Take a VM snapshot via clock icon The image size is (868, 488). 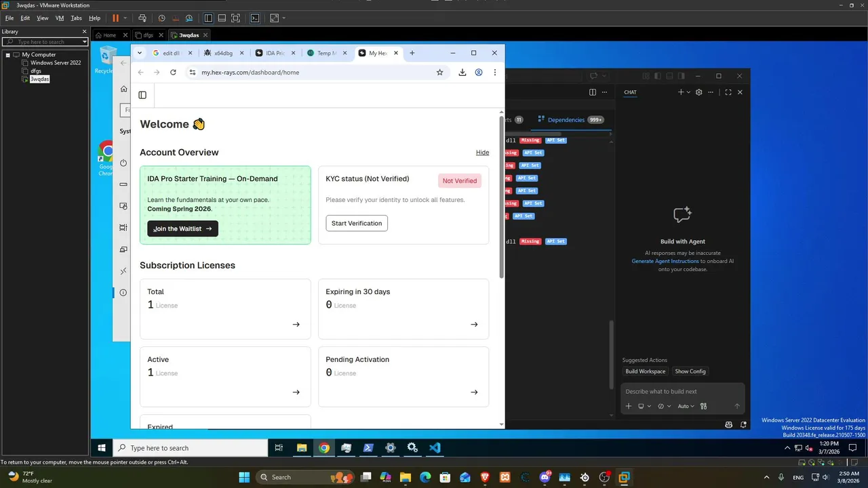161,18
